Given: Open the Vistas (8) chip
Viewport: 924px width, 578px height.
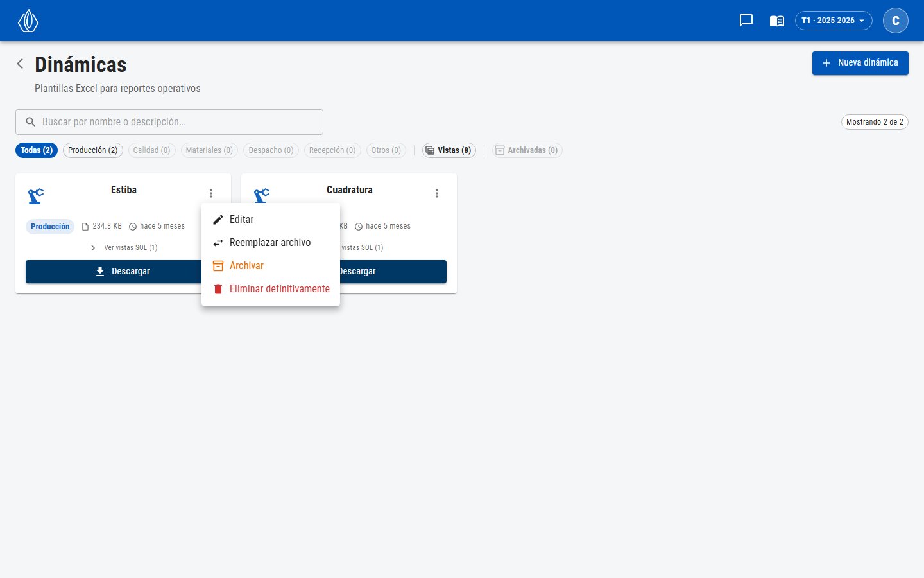Looking at the screenshot, I should click(x=449, y=150).
